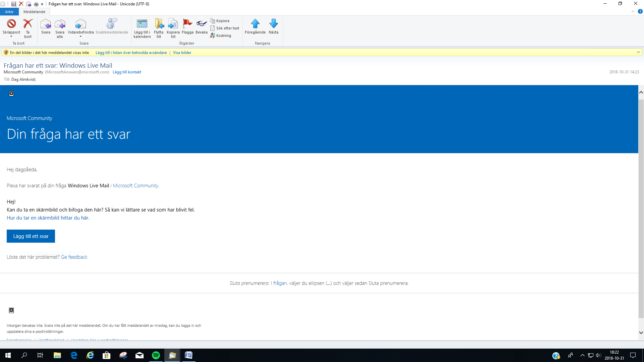Go to the Nästa next message
Viewport: 644px width, 362px height.
click(x=273, y=24)
